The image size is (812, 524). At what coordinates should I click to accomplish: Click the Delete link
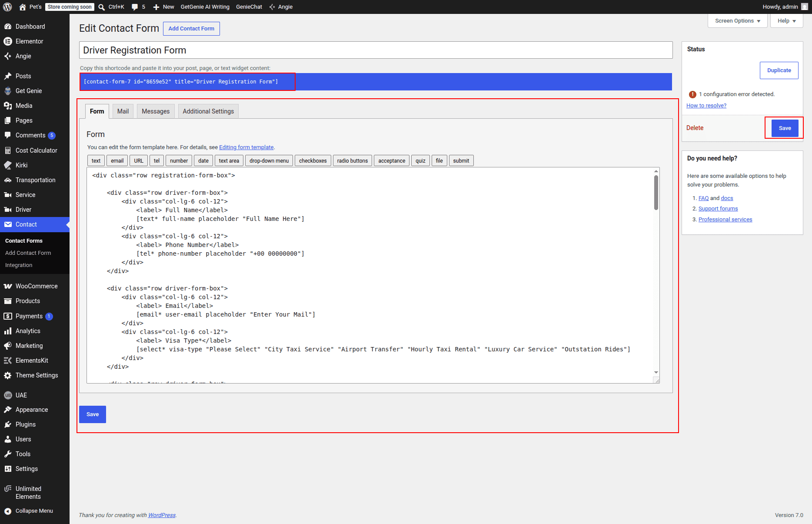click(x=695, y=128)
